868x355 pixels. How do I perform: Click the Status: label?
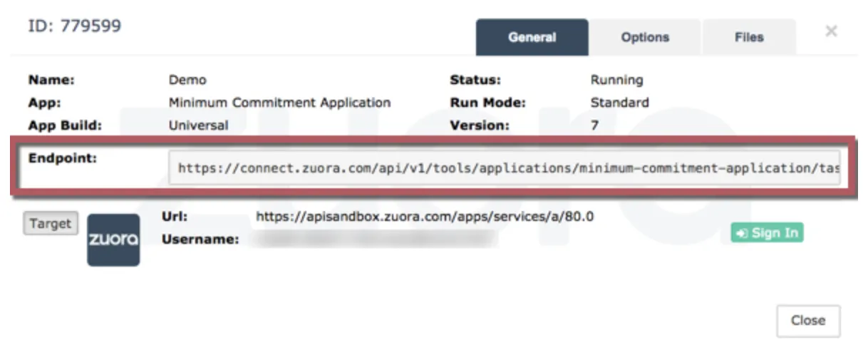click(475, 81)
